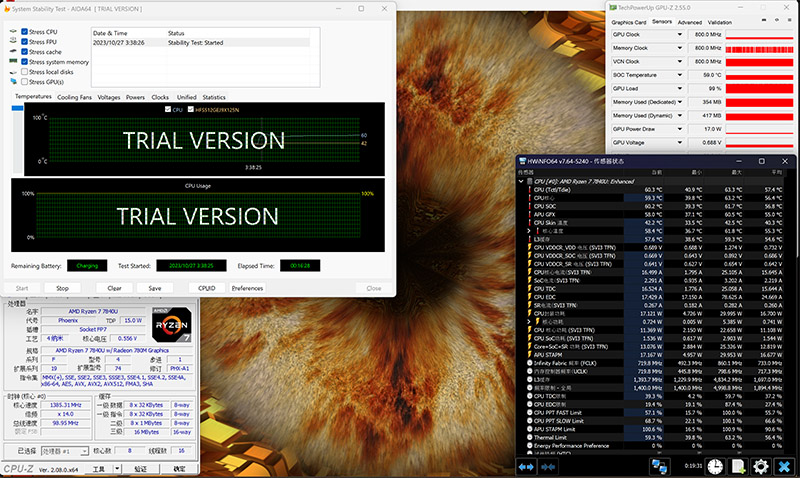Click GPU-Z screenshot camera icon
Image resolution: width=800 pixels, height=478 pixels.
[x=764, y=20]
